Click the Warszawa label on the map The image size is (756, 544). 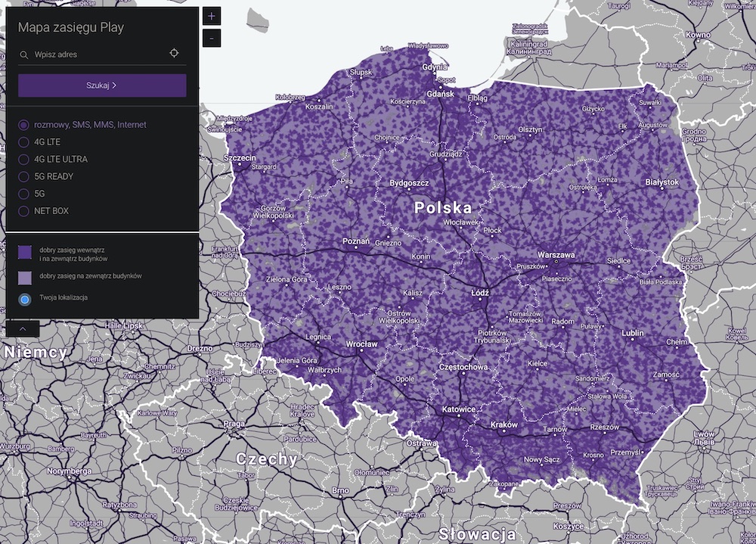(x=556, y=254)
